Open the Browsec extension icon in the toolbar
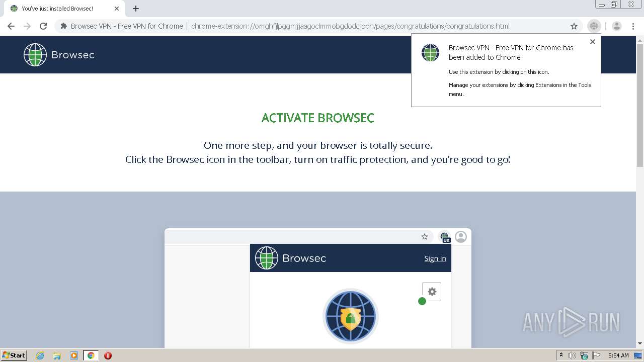The width and height of the screenshot is (644, 362). click(x=594, y=26)
